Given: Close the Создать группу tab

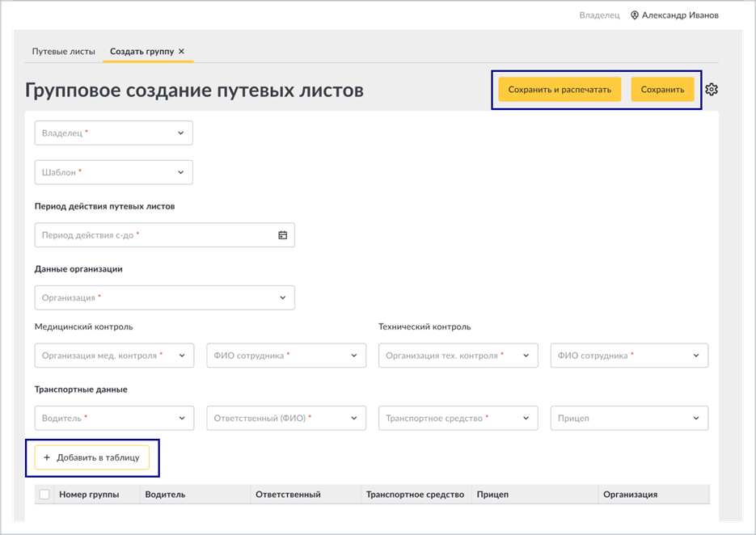Looking at the screenshot, I should point(181,51).
